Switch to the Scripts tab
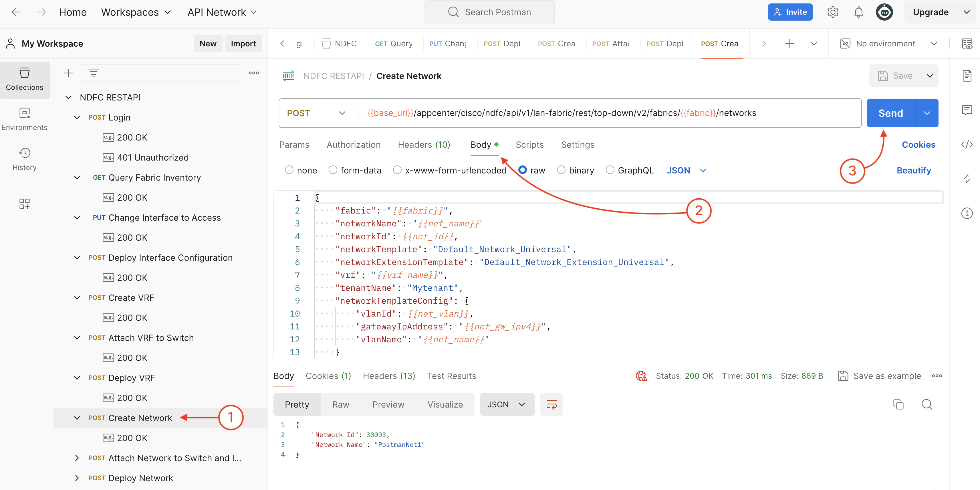Viewport: 980px width, 490px height. coord(529,145)
